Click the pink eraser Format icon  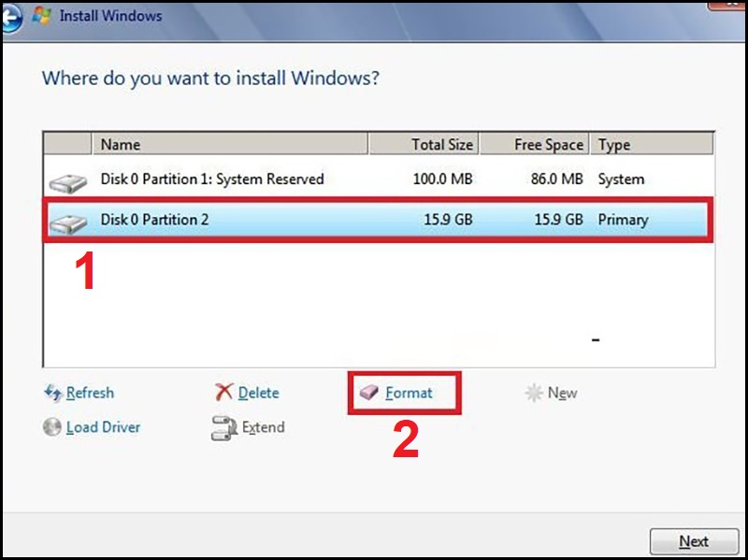[x=370, y=394]
